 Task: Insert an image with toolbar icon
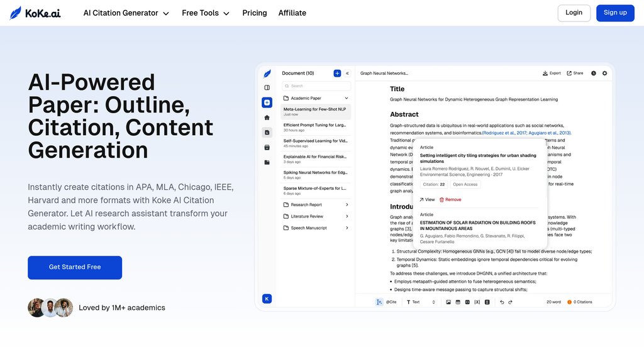click(x=448, y=302)
